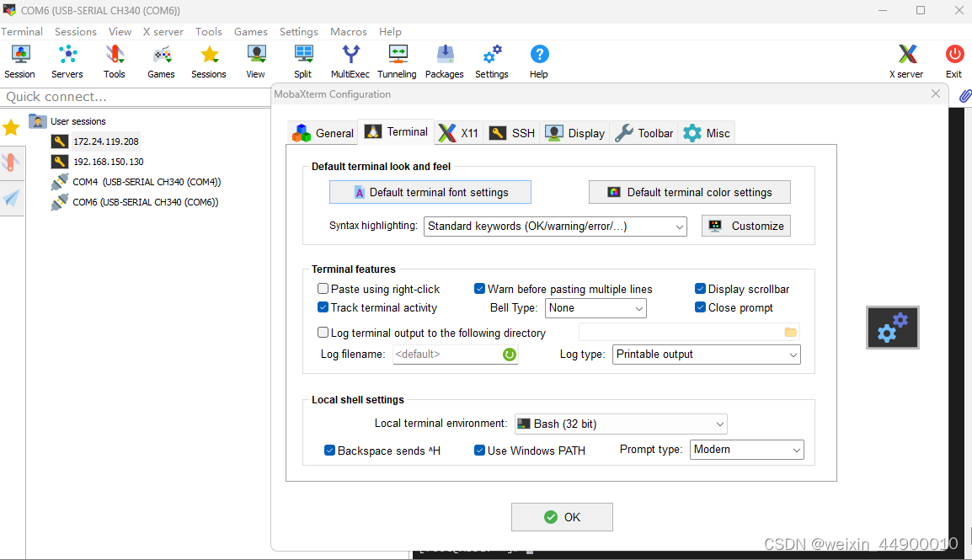Toggle Track terminal activity checkbox
Screen dimensions: 972x560
[x=323, y=307]
